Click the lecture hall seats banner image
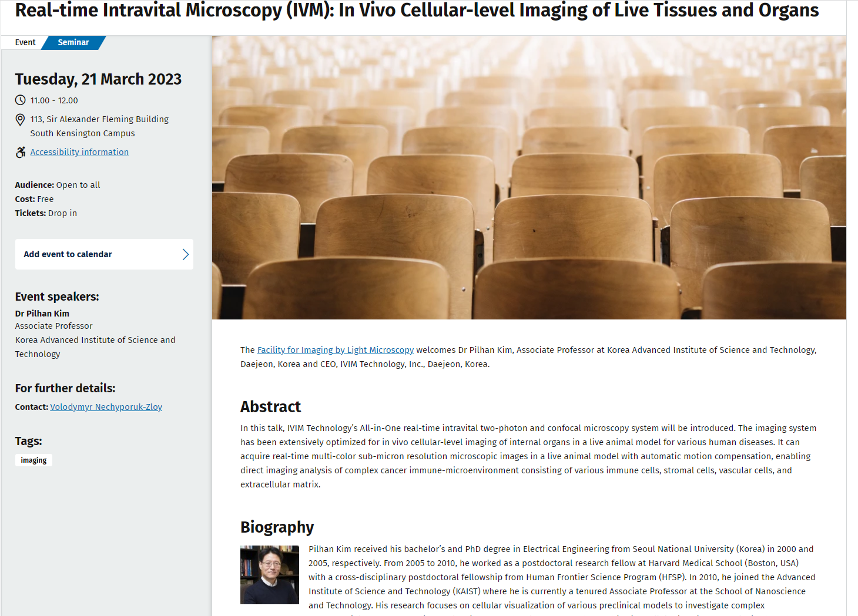Viewport: 858px width, 616px height. tap(529, 177)
